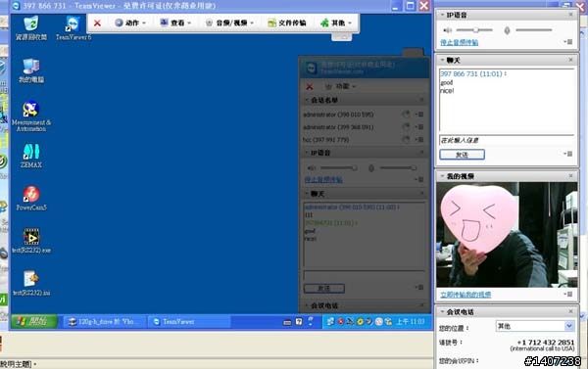Close the 聊天 widget on the right
The height and width of the screenshot is (369, 588).
pyautogui.click(x=570, y=60)
